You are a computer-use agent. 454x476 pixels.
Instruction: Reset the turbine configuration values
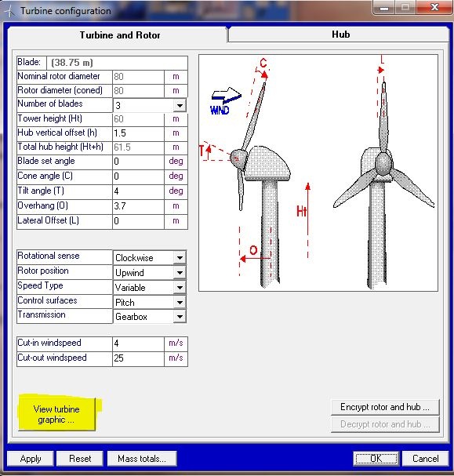80,459
